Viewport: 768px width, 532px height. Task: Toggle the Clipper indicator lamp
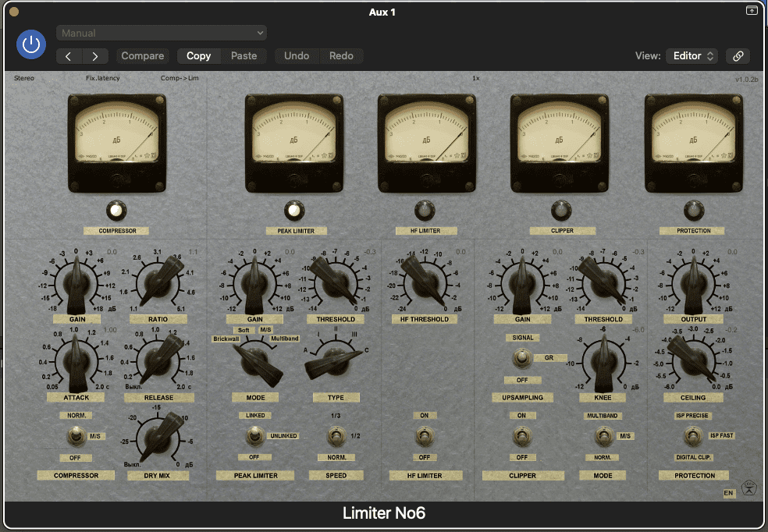[x=561, y=211]
